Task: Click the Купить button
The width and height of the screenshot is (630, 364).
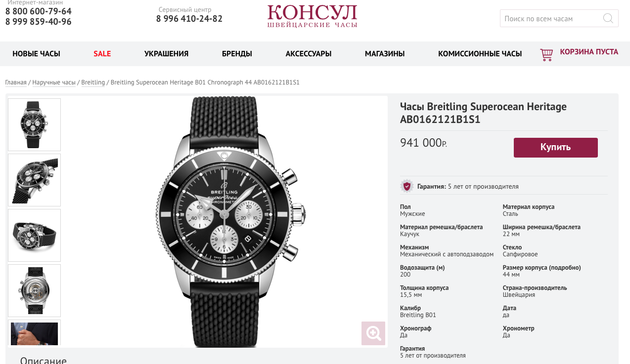Action: [556, 147]
